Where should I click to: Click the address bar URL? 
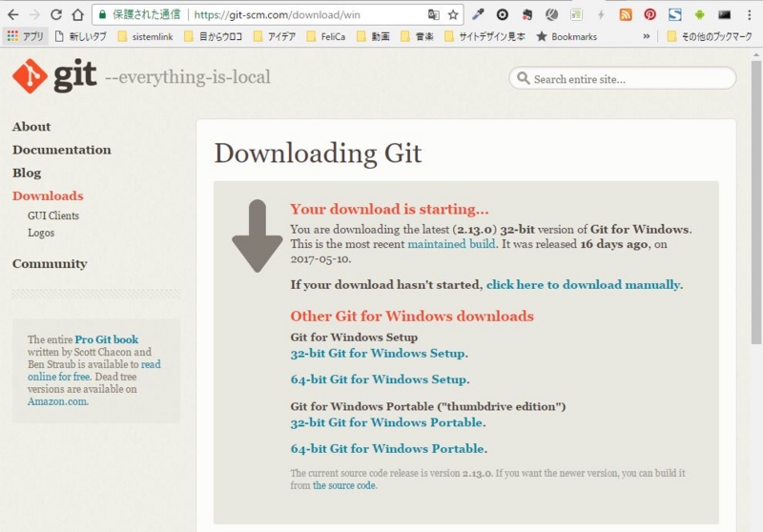coord(277,14)
